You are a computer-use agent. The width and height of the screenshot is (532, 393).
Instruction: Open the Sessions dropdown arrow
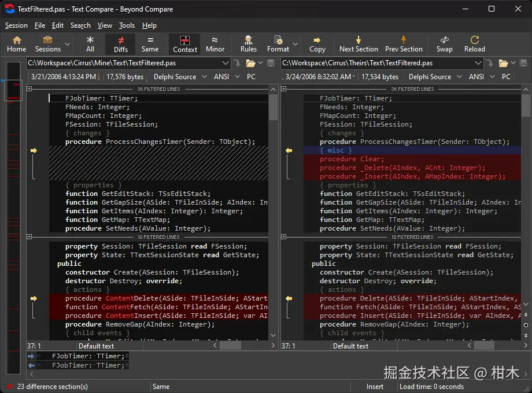tap(68, 45)
